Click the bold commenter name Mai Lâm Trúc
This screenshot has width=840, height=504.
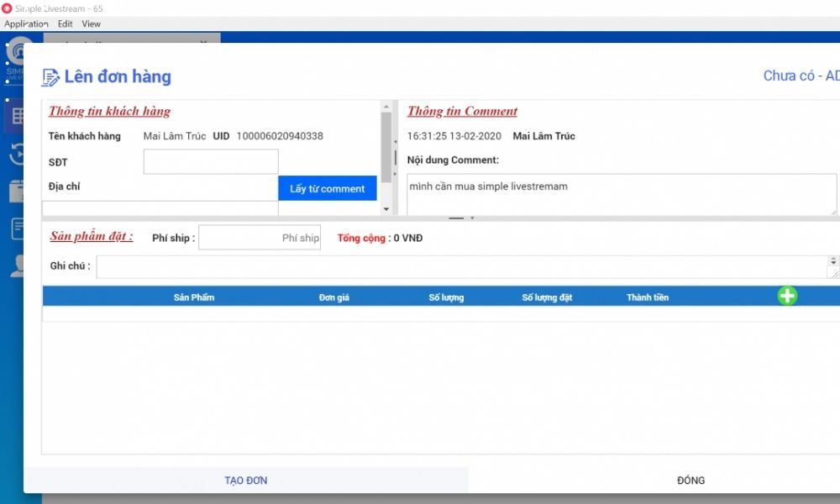[x=543, y=136]
